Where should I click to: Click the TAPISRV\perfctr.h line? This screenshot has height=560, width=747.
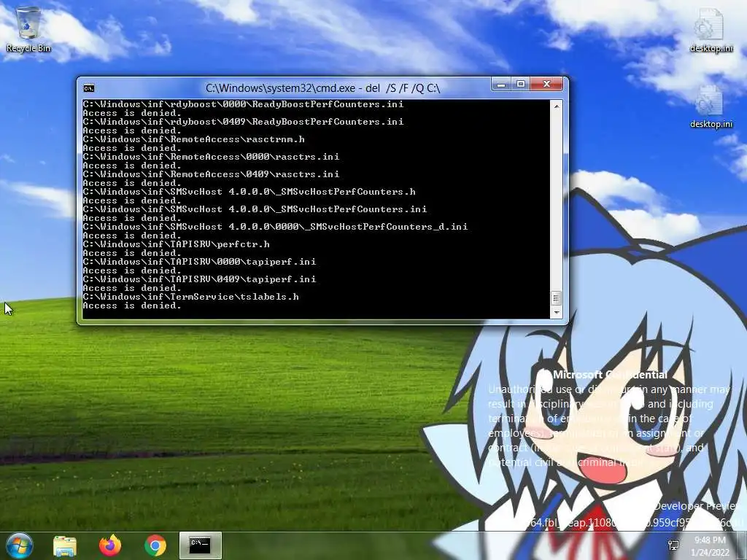pyautogui.click(x=177, y=244)
